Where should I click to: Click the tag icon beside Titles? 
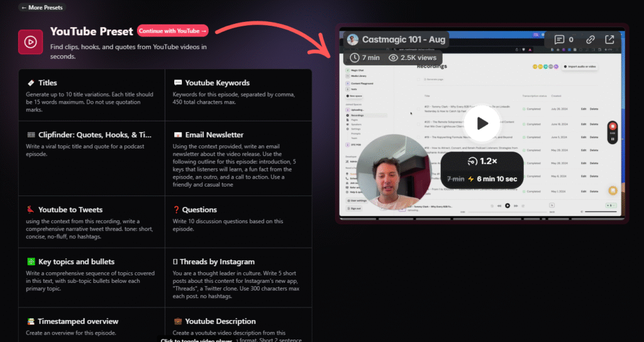point(31,83)
